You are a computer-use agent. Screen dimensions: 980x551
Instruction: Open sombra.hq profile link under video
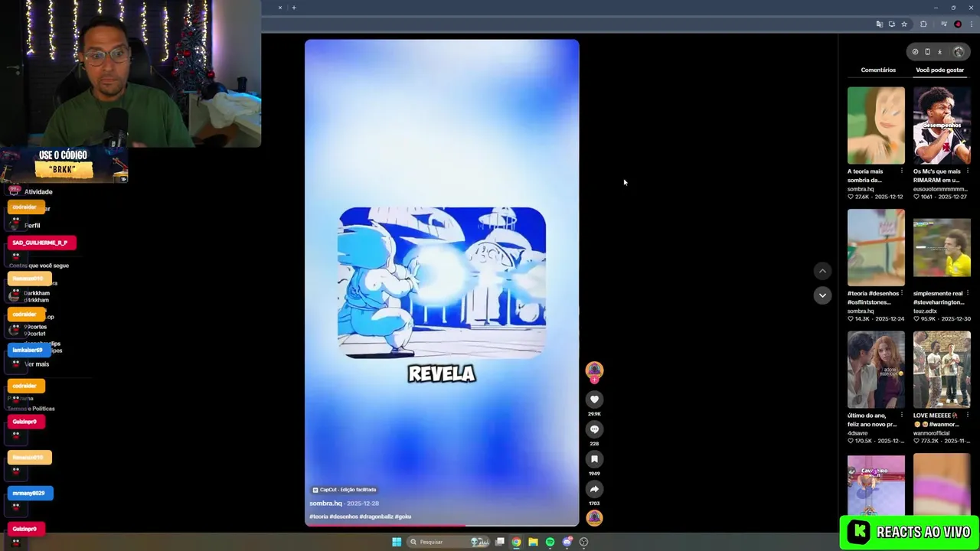[325, 504]
